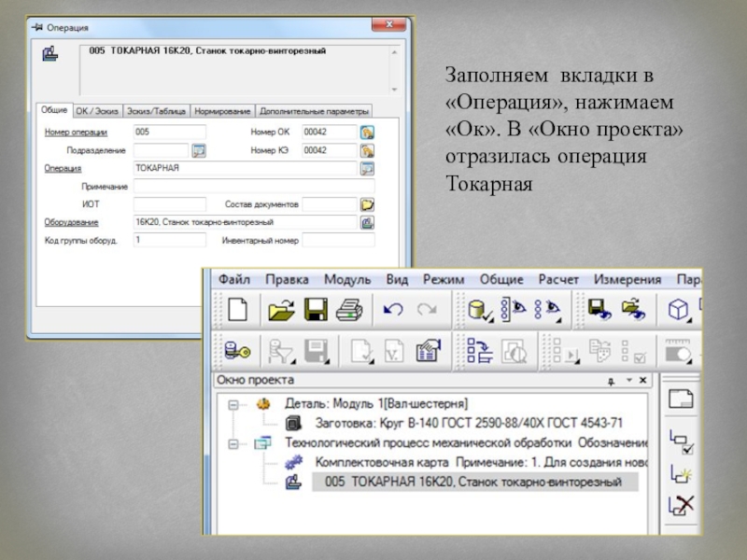Collapse the Технологический процесс tree node
The width and height of the screenshot is (747, 560).
tap(233, 441)
